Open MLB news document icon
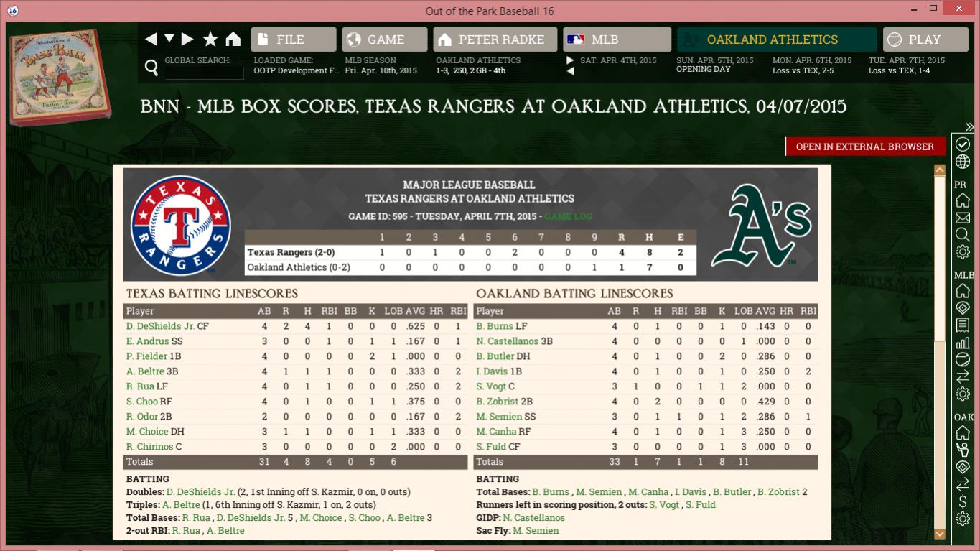This screenshot has width=980, height=551. 963,325
